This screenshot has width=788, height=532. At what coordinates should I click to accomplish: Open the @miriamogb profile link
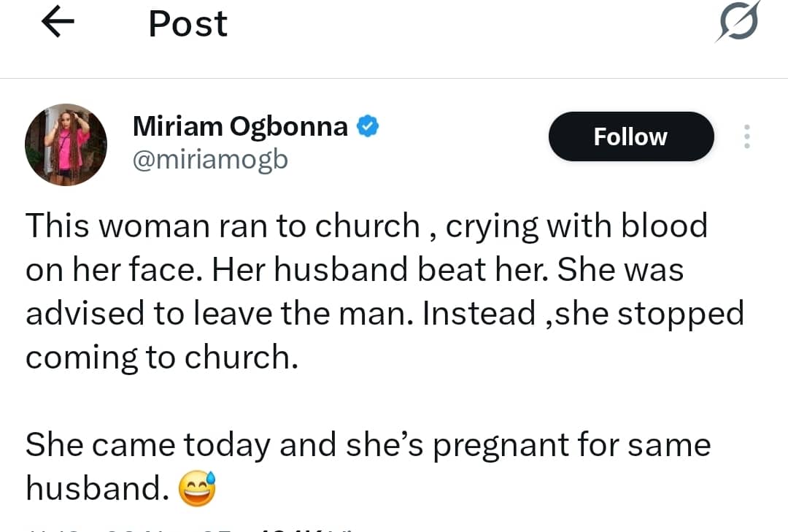[x=210, y=159]
